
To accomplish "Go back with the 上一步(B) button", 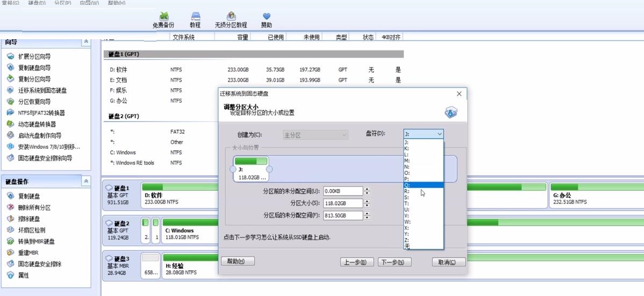I will click(356, 262).
